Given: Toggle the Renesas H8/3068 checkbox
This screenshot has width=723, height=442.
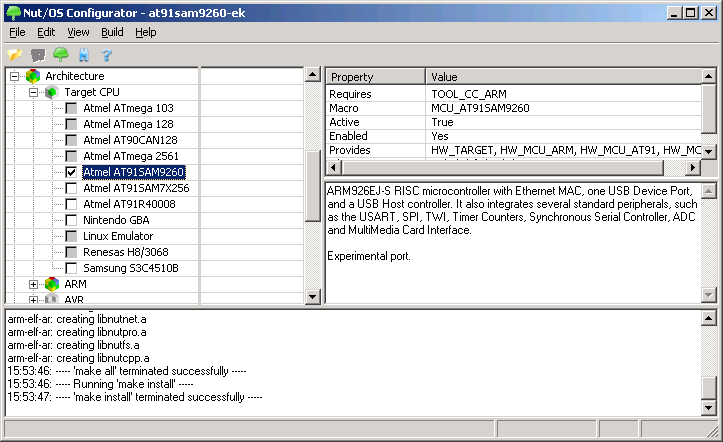Looking at the screenshot, I should [x=71, y=252].
